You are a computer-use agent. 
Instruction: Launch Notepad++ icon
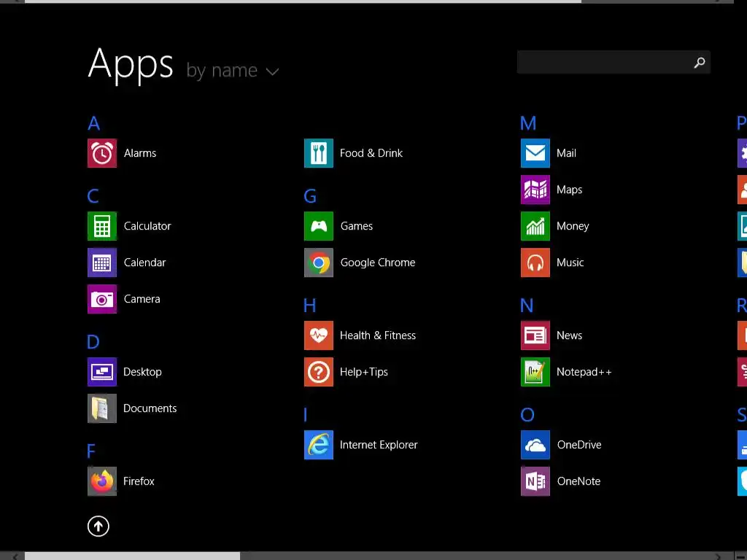coord(535,372)
